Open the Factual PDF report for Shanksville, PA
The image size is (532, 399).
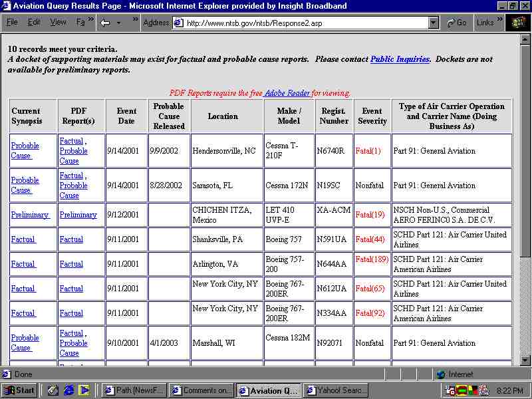pyautogui.click(x=71, y=239)
